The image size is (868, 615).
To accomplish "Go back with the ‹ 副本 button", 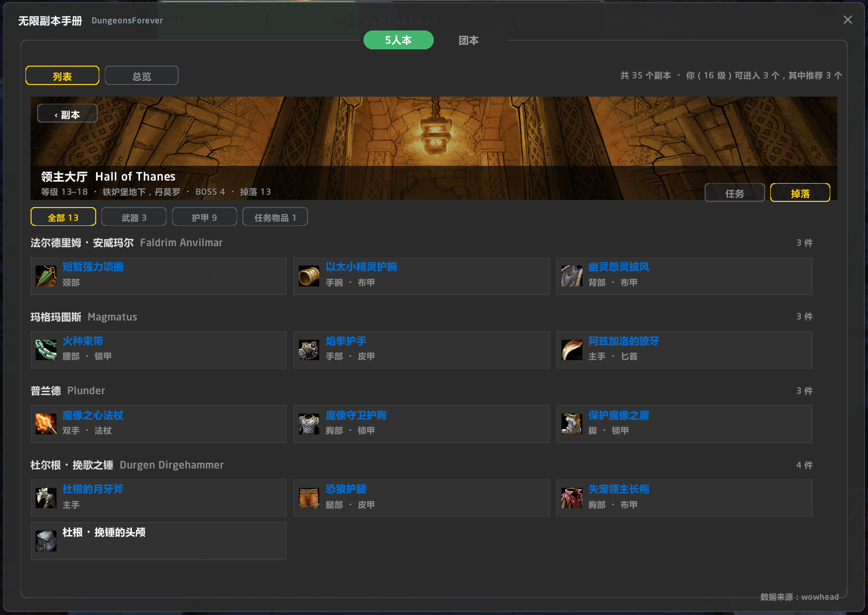I will (x=67, y=114).
